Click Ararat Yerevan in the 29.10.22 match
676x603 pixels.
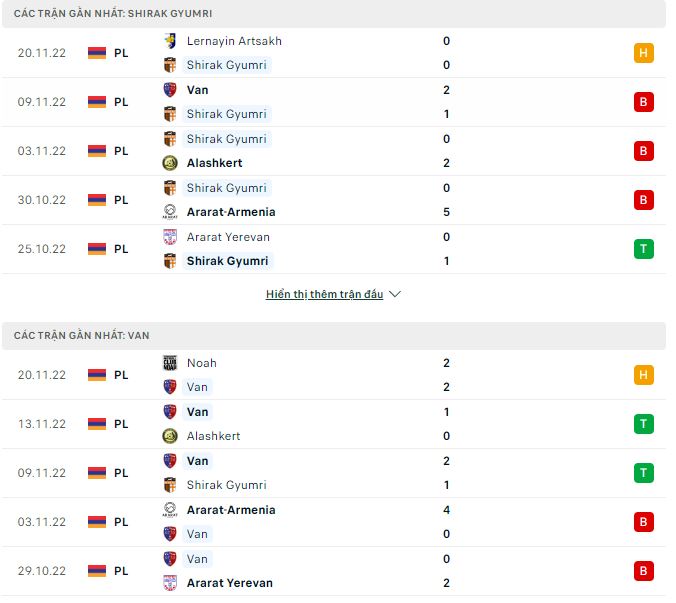pos(229,583)
